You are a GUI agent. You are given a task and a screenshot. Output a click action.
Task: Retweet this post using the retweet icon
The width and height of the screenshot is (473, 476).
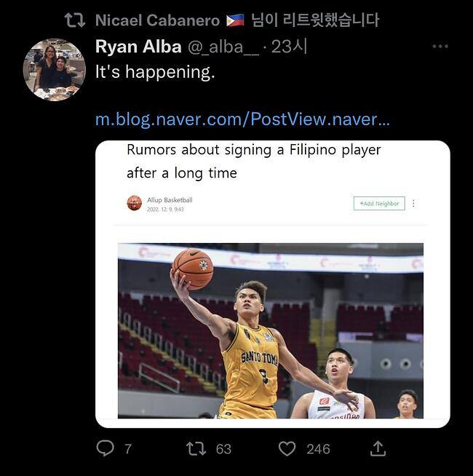(196, 448)
